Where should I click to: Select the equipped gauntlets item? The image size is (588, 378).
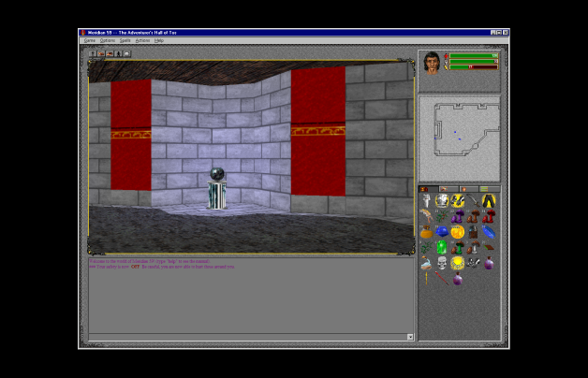pos(458,201)
